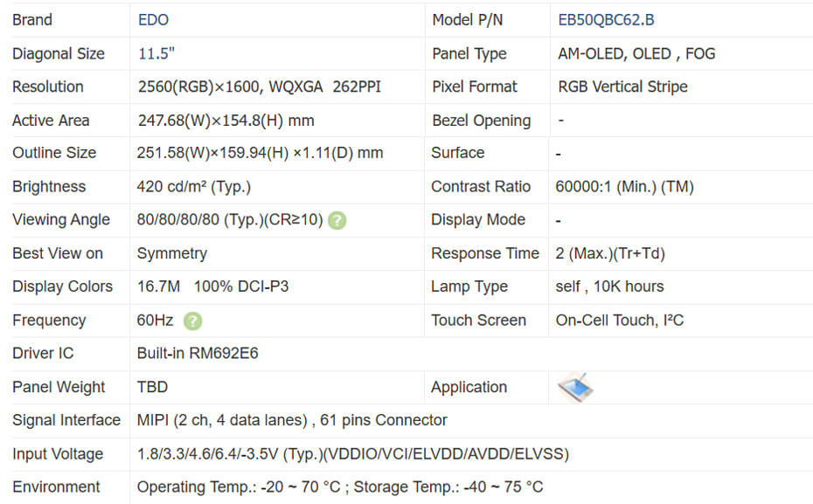
Task: Open the EDO brand link
Action: click(153, 19)
